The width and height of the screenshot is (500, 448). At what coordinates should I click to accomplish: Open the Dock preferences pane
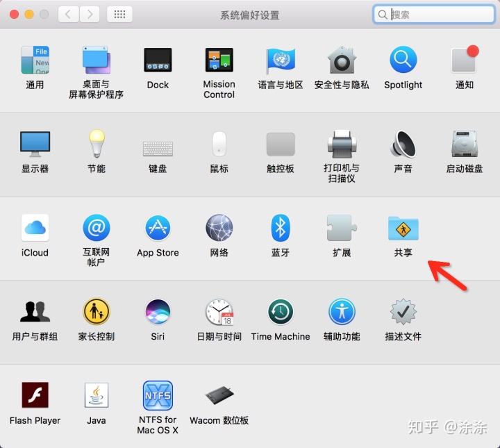coord(158,60)
